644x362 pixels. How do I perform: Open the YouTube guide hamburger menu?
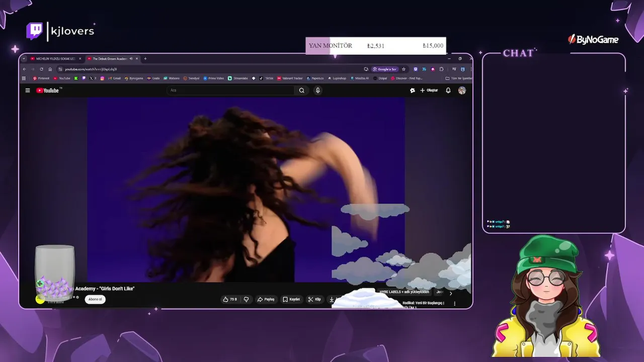(28, 90)
